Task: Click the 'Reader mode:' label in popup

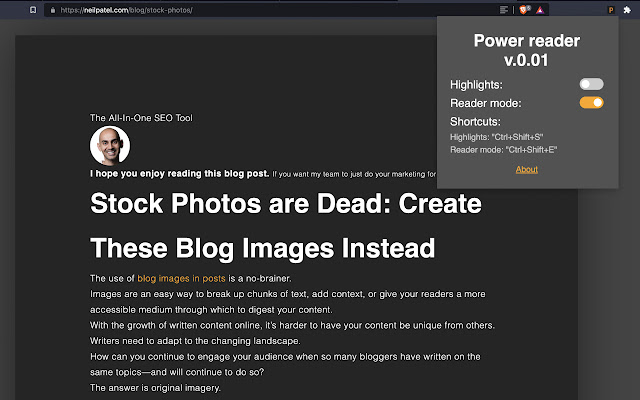Action: coord(486,103)
